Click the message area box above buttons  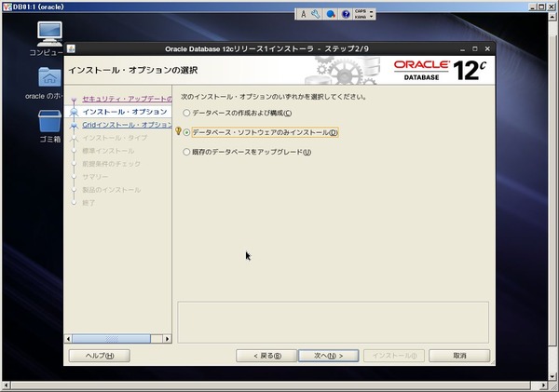click(333, 322)
